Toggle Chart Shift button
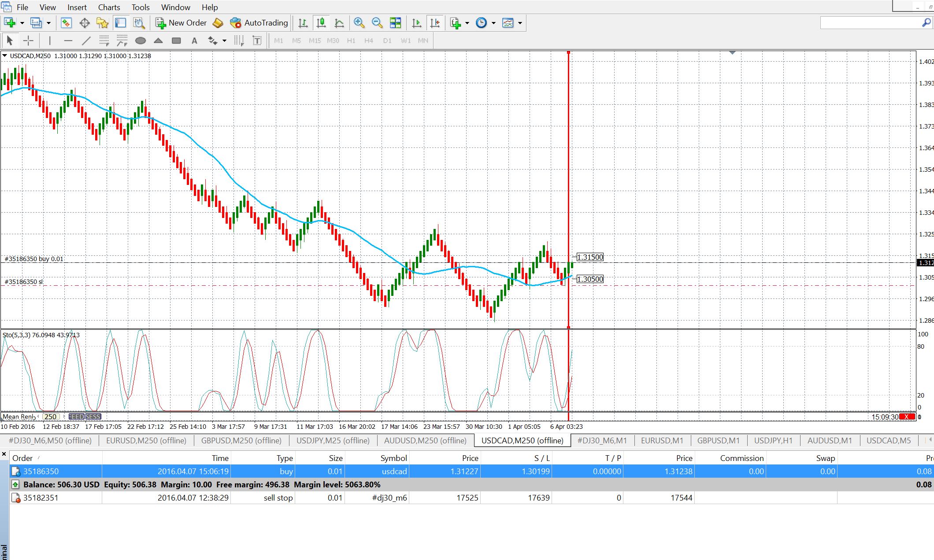The width and height of the screenshot is (934, 560). coord(435,23)
